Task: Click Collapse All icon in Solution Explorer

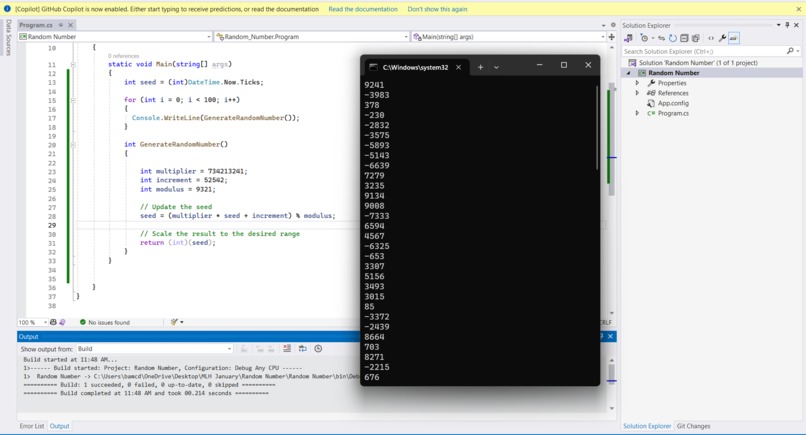Action: coord(684,38)
